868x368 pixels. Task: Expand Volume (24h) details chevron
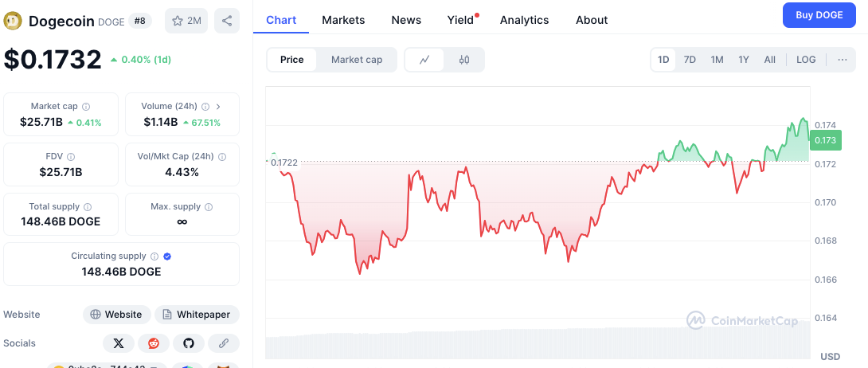(218, 106)
